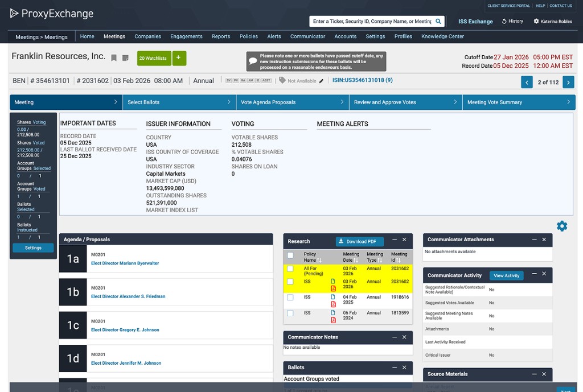Open the ISS 06 Feb 2024 document icon
The image size is (583, 392).
click(x=332, y=313)
